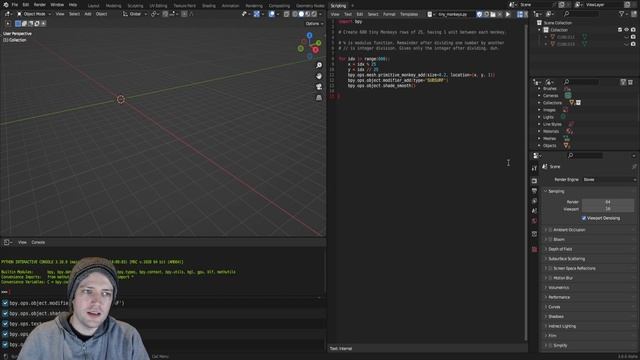Toggle Collection render camera icon
The width and height of the screenshot is (640, 360).
(x=633, y=30)
